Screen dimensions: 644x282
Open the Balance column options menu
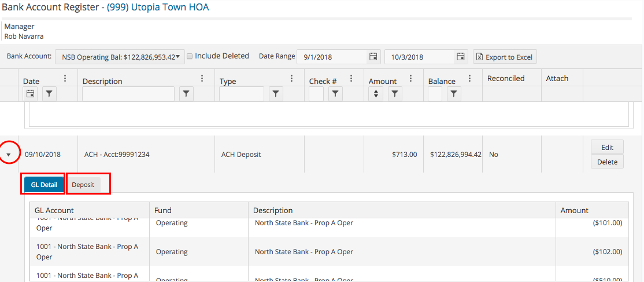coord(469,79)
